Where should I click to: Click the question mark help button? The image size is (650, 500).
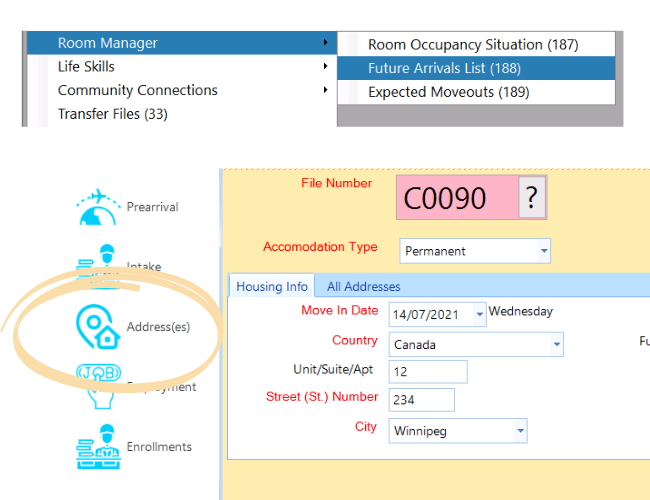[532, 199]
